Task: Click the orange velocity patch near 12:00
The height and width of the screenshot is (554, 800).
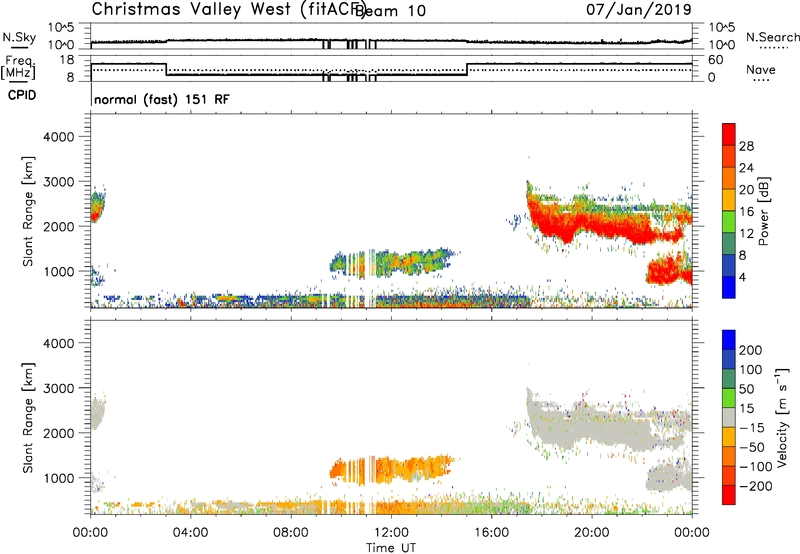Action: 390,469
